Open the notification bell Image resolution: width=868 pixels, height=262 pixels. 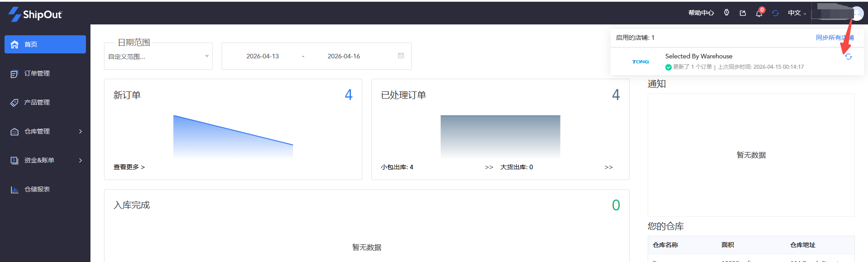[x=759, y=14]
